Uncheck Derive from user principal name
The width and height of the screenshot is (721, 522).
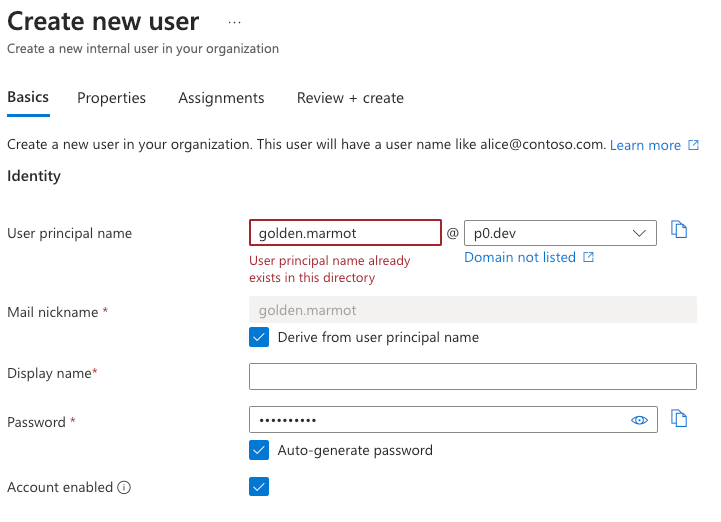pyautogui.click(x=259, y=337)
